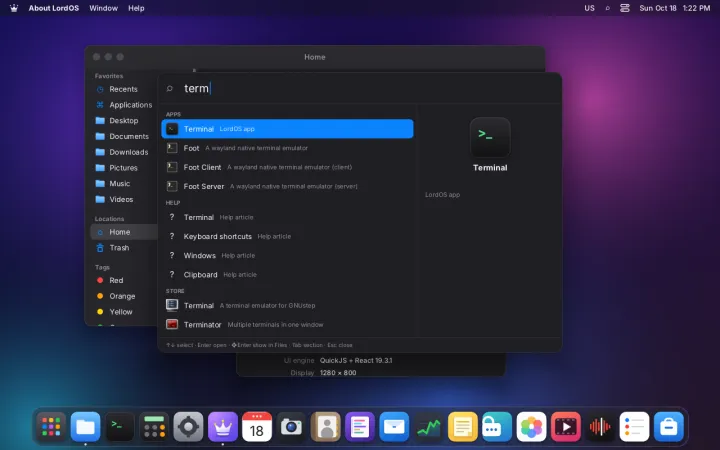
Task: Select the Foot Server result
Action: coord(287,186)
